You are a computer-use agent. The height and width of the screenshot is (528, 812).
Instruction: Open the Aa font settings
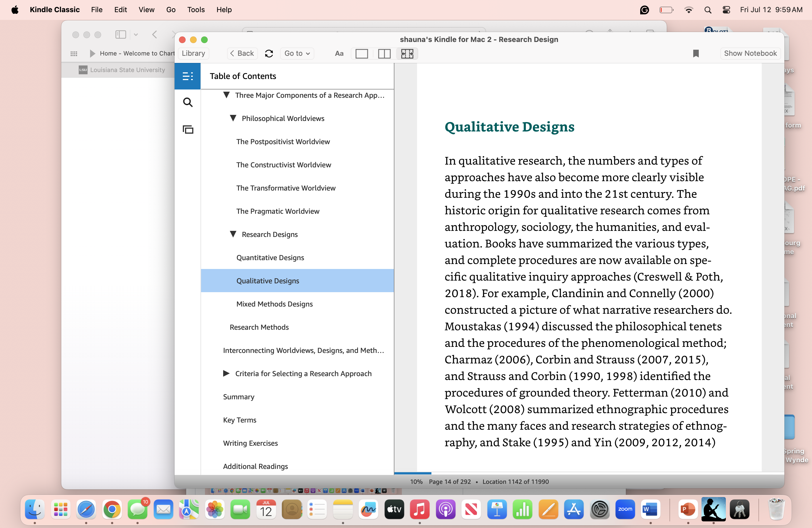point(339,54)
